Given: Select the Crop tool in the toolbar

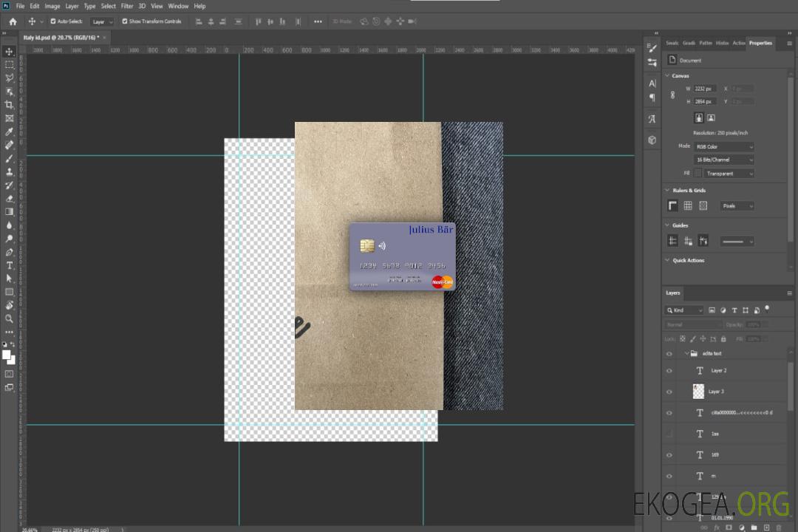Looking at the screenshot, I should pos(10,105).
